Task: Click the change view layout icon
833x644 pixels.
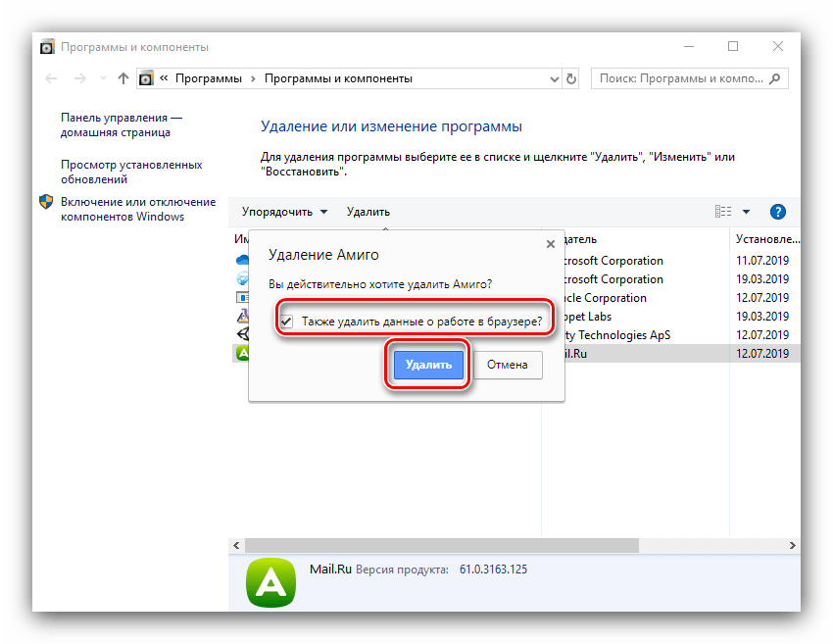Action: [x=724, y=212]
